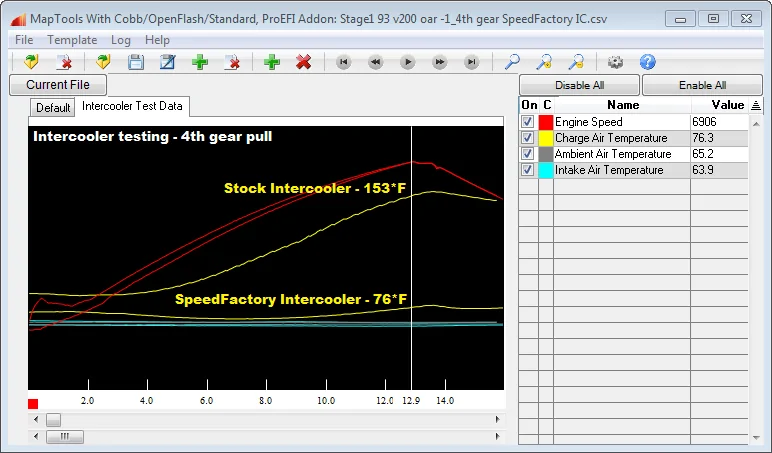
Task: Click the Current File button
Action: [x=58, y=85]
